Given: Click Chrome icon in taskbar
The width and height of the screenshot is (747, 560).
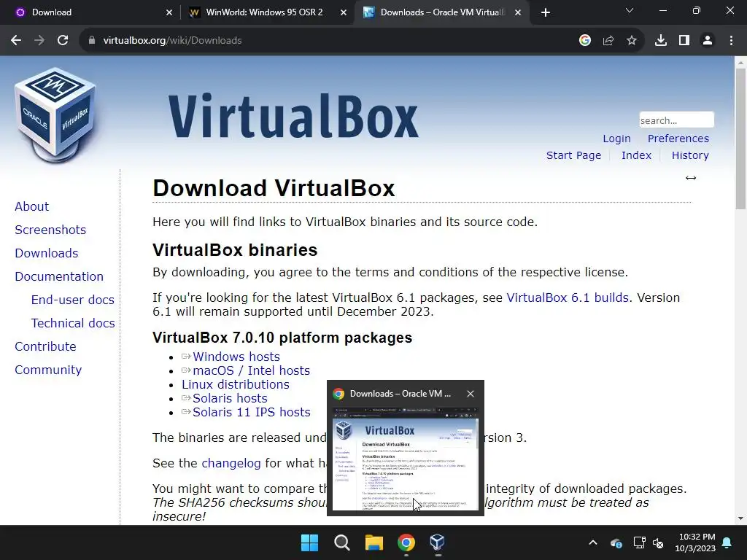Looking at the screenshot, I should [406, 542].
